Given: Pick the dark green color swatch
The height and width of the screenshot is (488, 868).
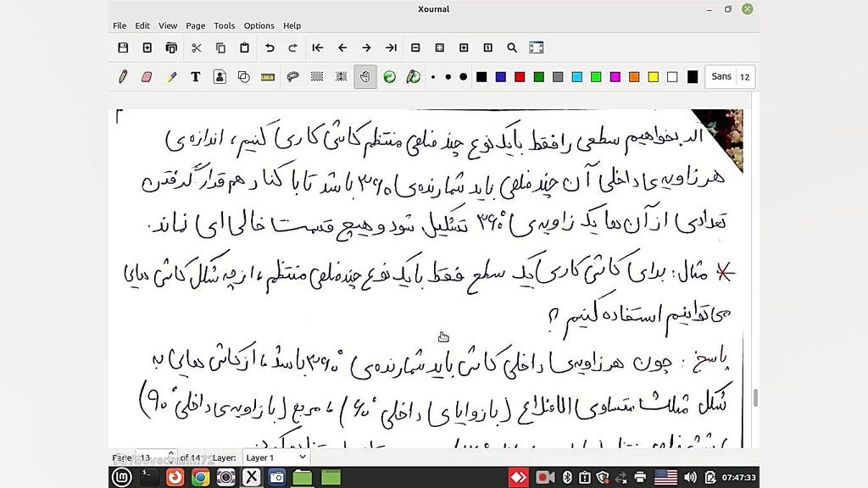Looking at the screenshot, I should tap(539, 77).
